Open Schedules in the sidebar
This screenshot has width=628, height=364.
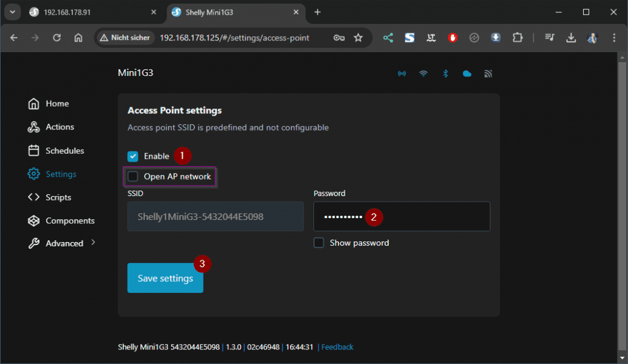(64, 151)
